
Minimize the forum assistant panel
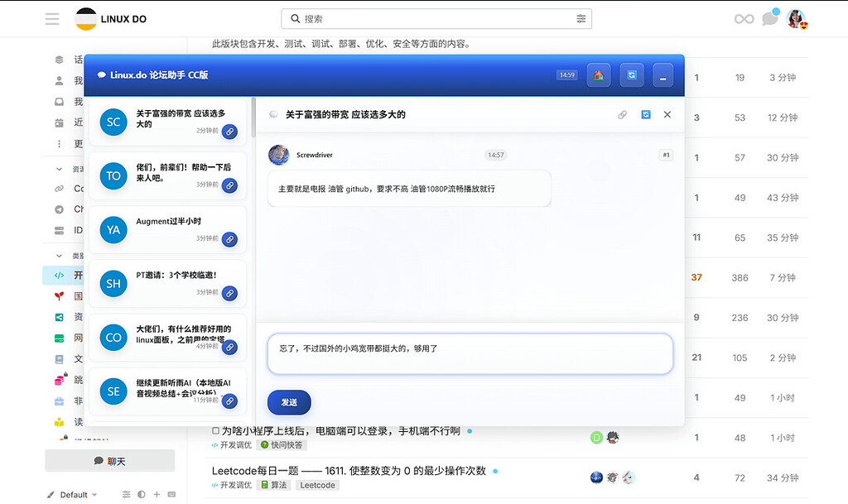(662, 75)
